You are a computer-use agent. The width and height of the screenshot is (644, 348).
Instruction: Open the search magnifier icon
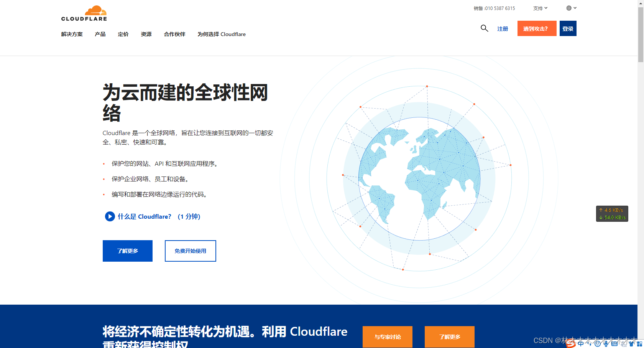click(x=485, y=28)
